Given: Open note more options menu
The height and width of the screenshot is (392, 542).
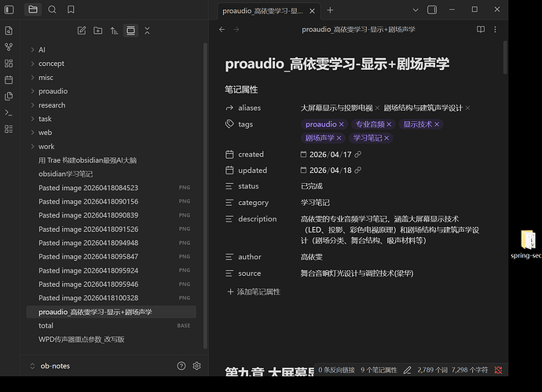Looking at the screenshot, I should 495,29.
